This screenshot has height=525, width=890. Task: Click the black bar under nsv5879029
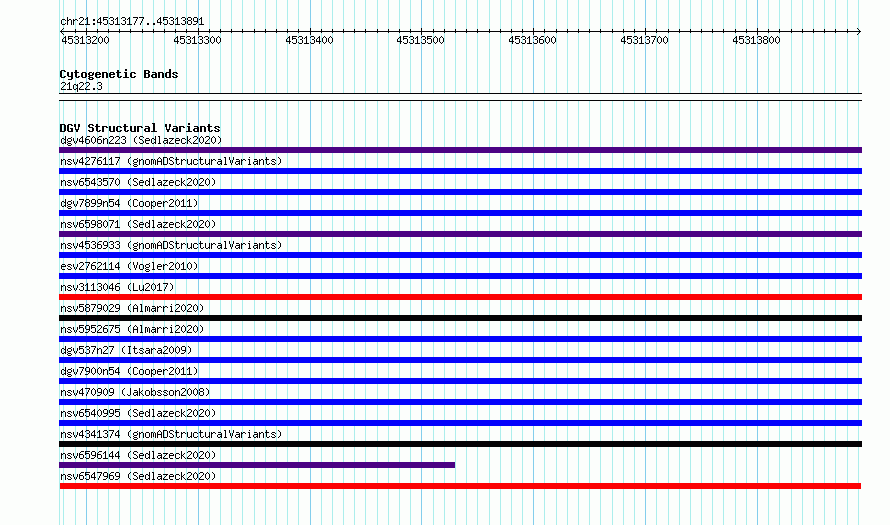[x=460, y=318]
